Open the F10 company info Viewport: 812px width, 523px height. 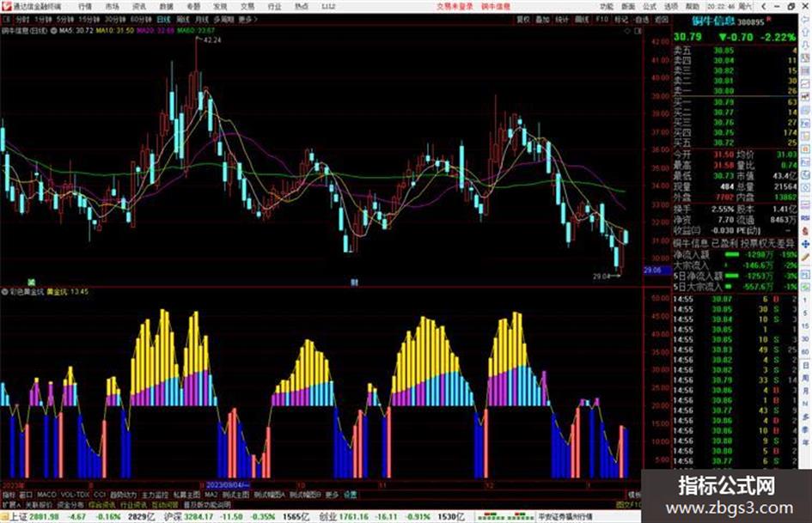click(601, 19)
